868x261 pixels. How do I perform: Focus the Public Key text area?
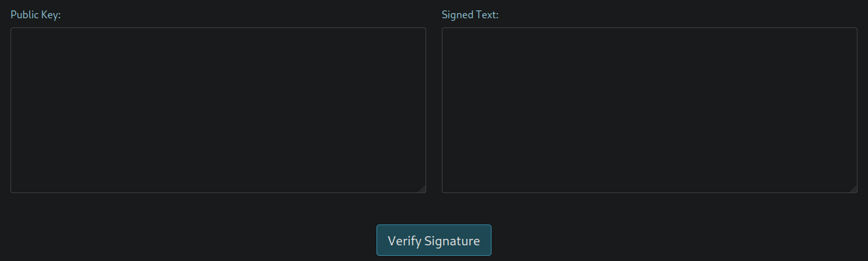[218, 110]
